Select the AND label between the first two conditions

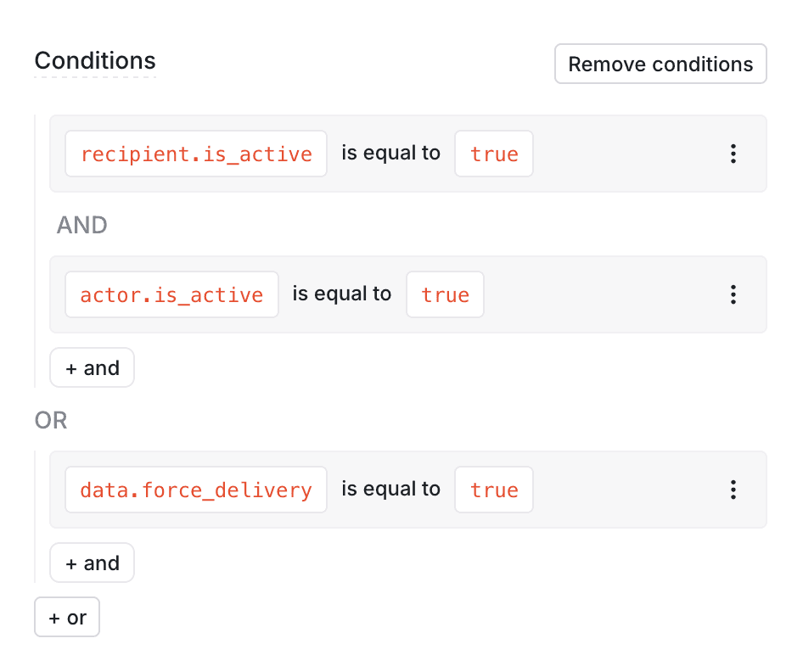pos(81,225)
